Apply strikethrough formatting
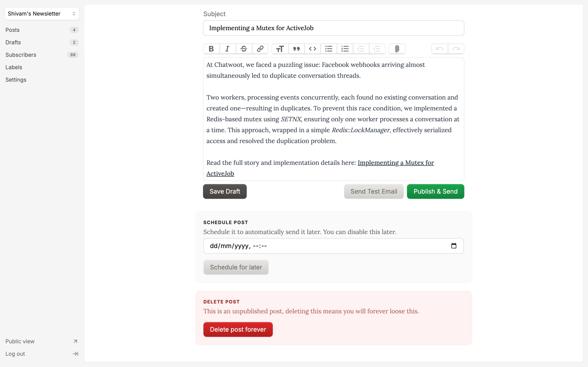Image resolution: width=588 pixels, height=367 pixels. point(243,49)
